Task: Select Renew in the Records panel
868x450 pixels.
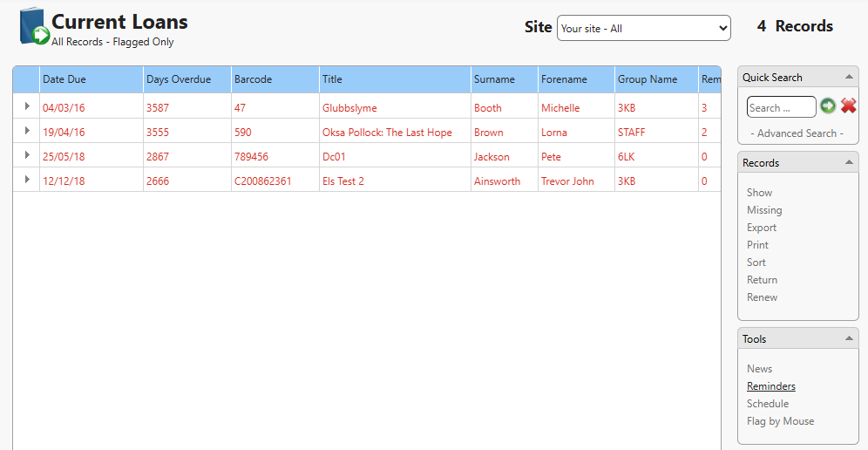Action: (x=762, y=297)
